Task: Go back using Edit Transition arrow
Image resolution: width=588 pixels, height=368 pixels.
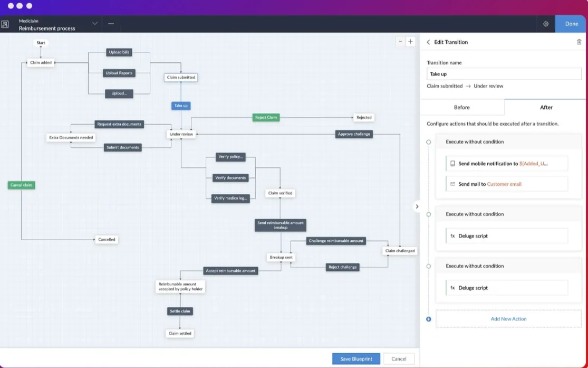Action: coord(428,42)
